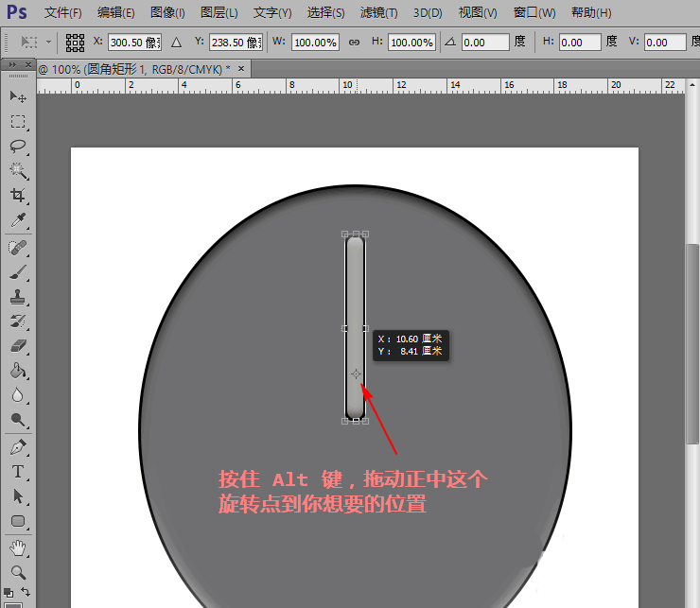Open the 视图(V) menu

click(x=478, y=12)
